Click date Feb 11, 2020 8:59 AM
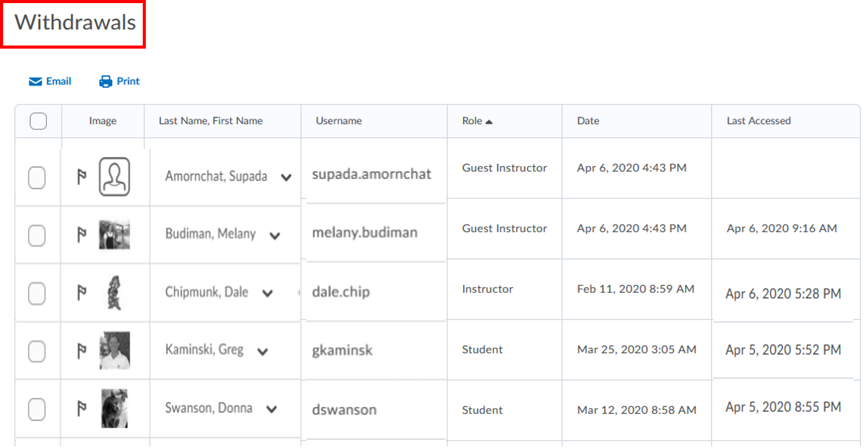868x448 pixels. [x=636, y=289]
